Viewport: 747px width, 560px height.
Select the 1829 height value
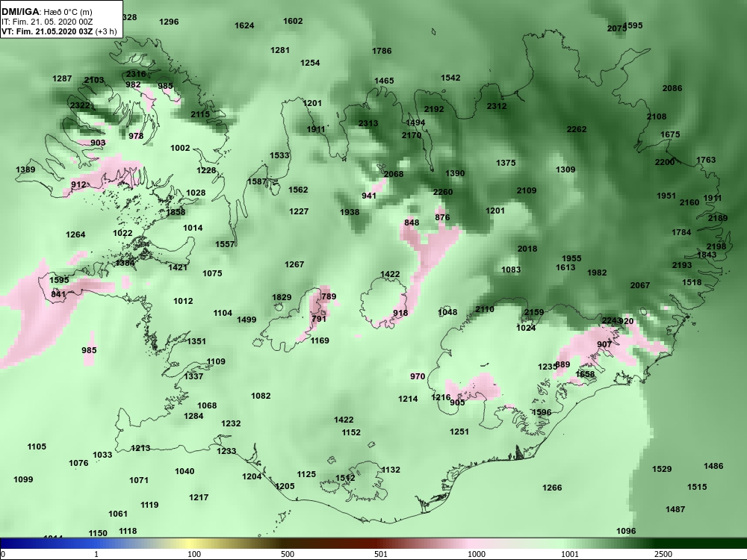pos(282,297)
